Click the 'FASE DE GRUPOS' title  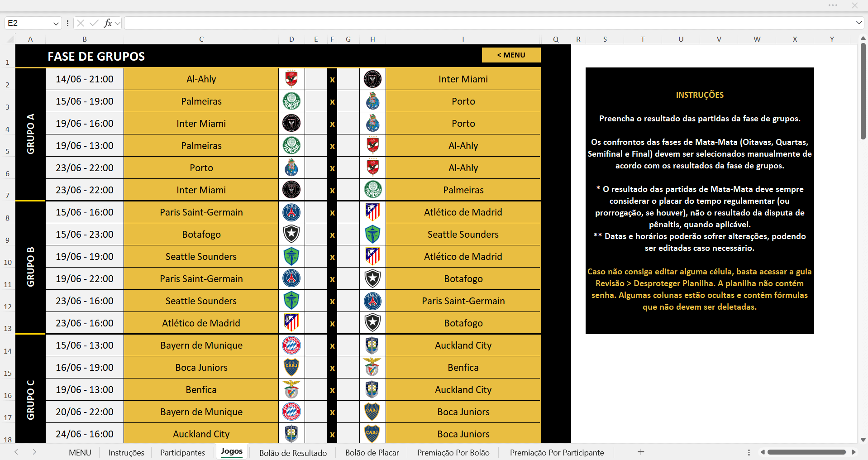[96, 57]
